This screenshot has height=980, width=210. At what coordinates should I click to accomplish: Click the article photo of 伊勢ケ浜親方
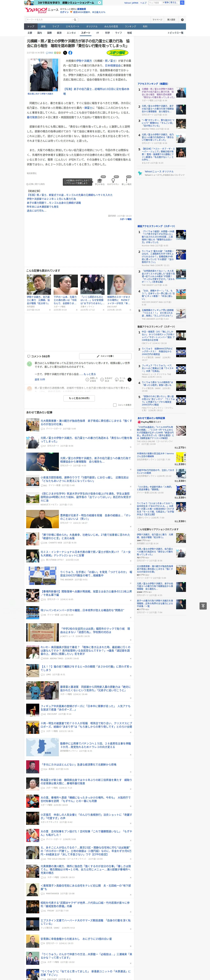pos(44,75)
